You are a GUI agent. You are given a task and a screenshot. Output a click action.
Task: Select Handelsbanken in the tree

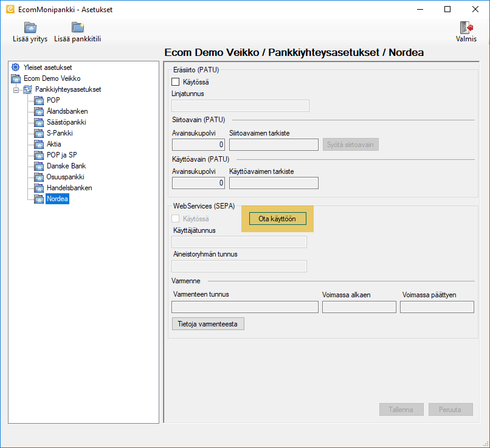69,188
